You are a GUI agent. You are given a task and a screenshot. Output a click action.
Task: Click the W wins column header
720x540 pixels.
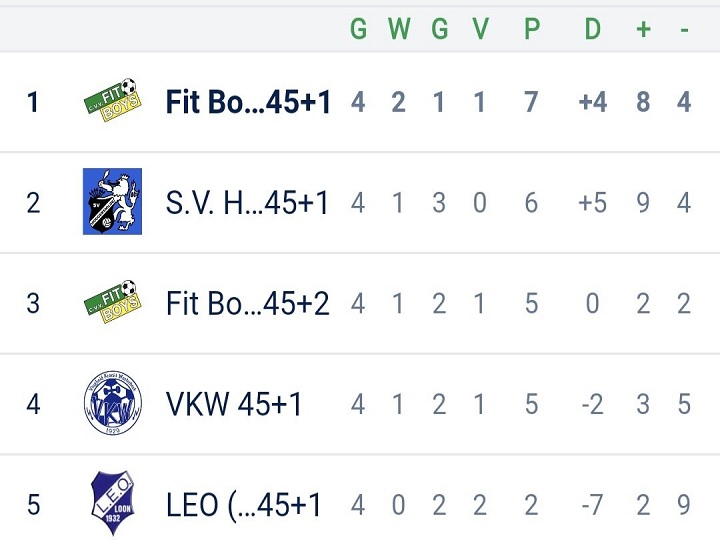(399, 29)
